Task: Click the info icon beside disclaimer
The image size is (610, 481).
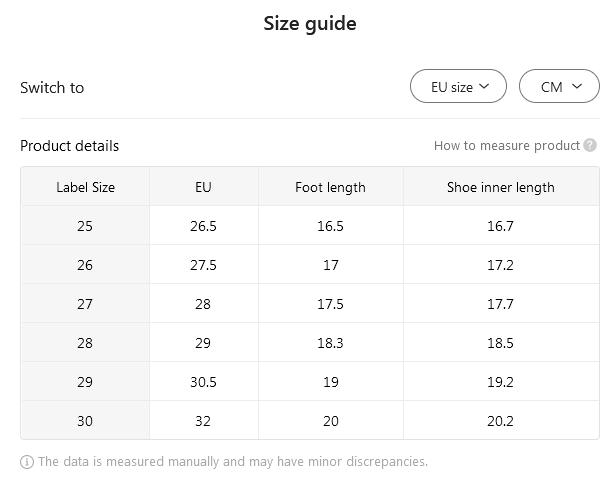Action: pos(26,462)
